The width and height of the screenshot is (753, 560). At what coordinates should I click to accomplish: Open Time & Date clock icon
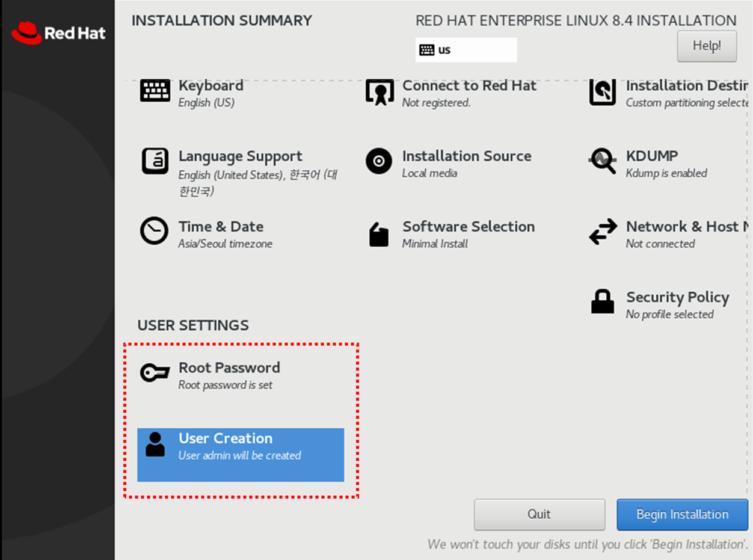155,232
